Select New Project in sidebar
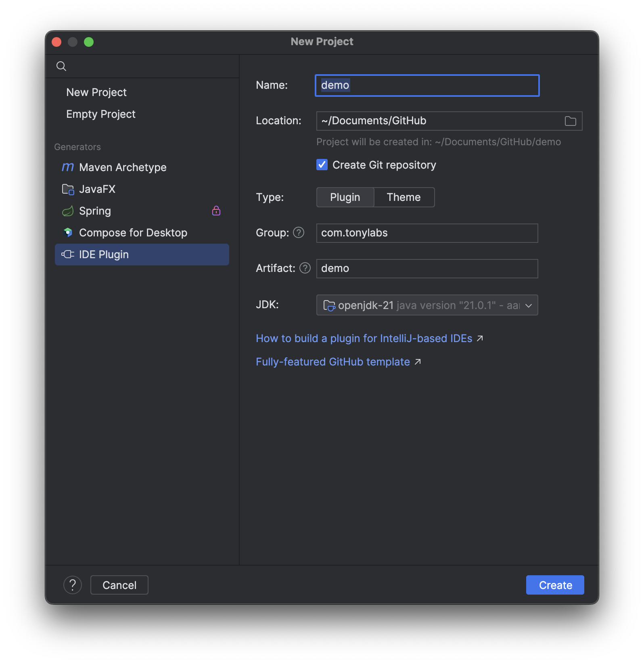This screenshot has width=644, height=664. (96, 92)
